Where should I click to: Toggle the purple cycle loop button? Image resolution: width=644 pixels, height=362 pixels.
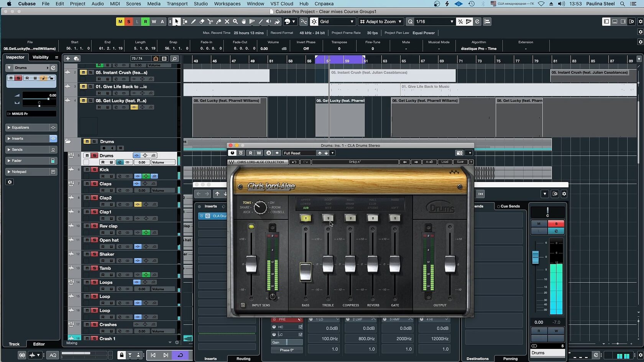click(180, 355)
